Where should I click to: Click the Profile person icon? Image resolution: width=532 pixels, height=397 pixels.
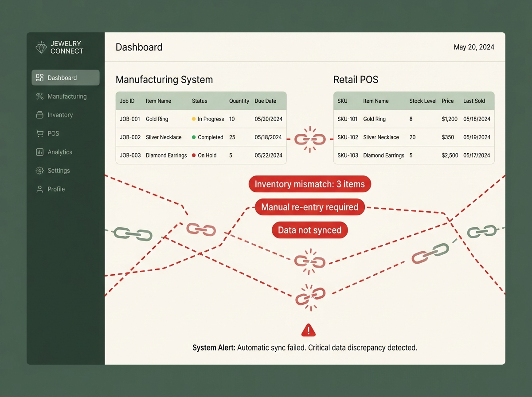coord(39,189)
